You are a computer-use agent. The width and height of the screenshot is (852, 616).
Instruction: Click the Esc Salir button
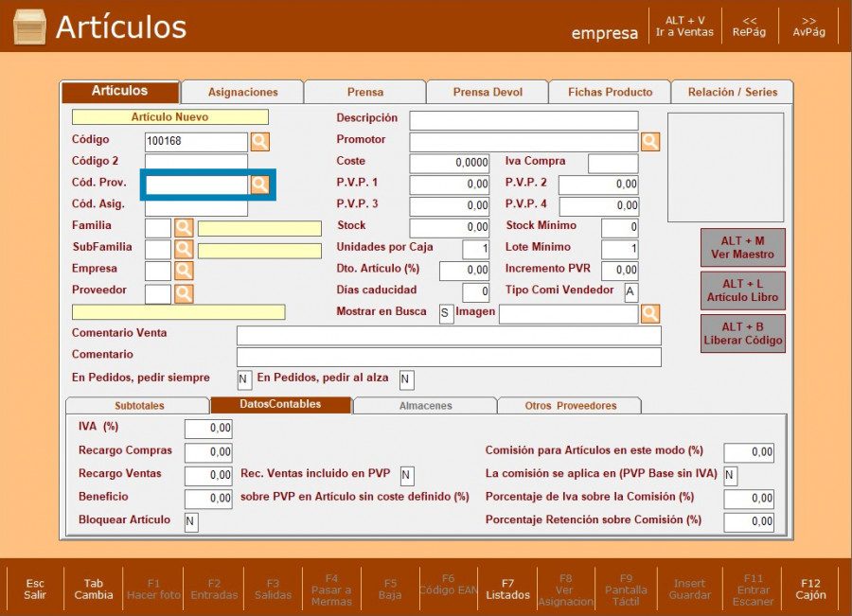pyautogui.click(x=35, y=589)
